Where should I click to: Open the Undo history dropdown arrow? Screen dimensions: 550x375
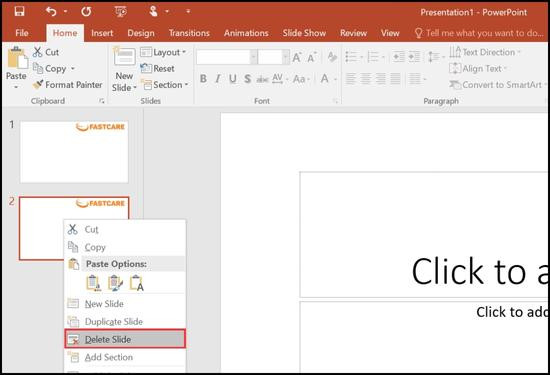pyautogui.click(x=65, y=12)
